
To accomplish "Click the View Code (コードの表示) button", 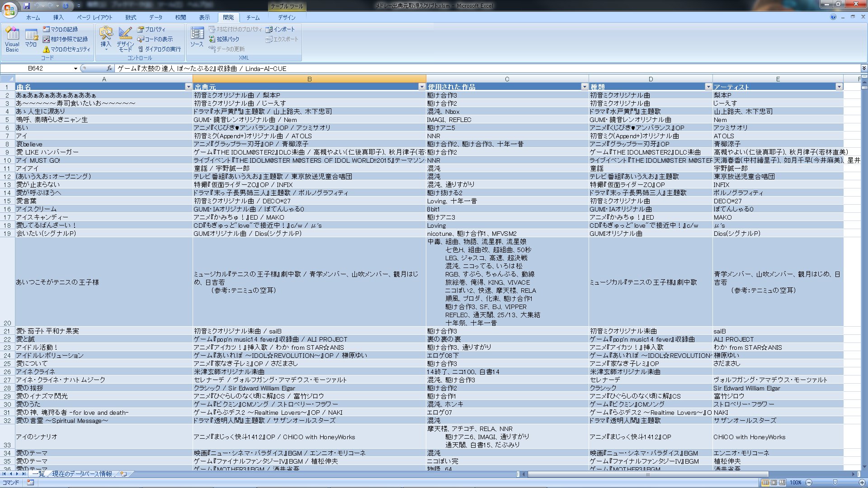I will click(x=155, y=39).
